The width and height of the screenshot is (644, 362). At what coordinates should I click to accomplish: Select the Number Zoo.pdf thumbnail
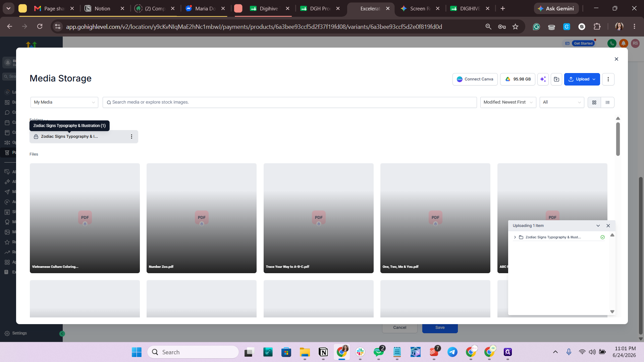point(202,218)
